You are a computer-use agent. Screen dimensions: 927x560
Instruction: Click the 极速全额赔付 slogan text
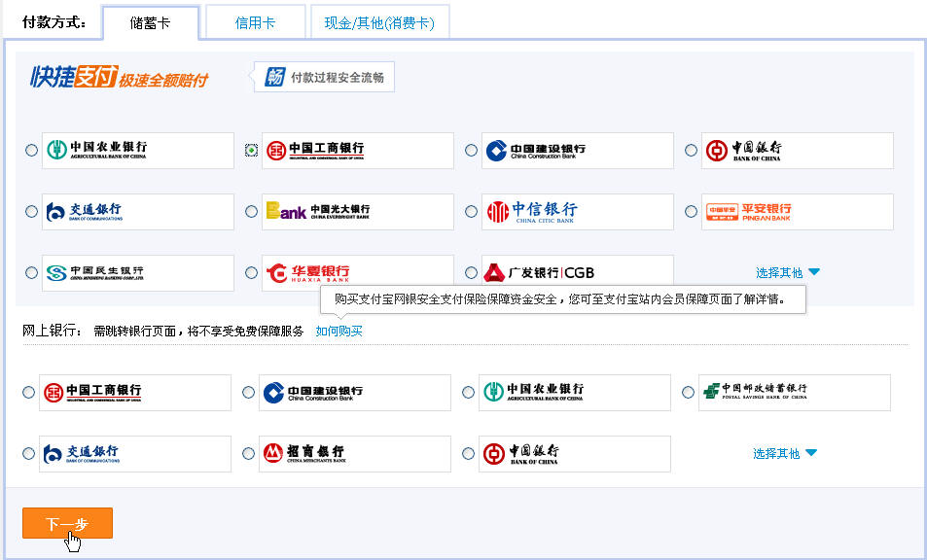163,80
